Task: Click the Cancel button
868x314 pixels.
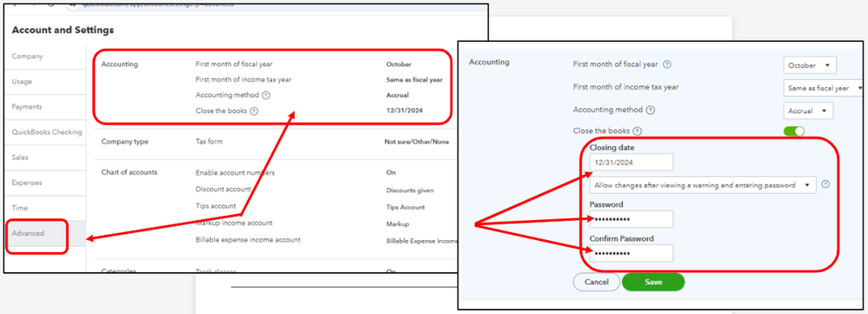Action: [x=596, y=282]
